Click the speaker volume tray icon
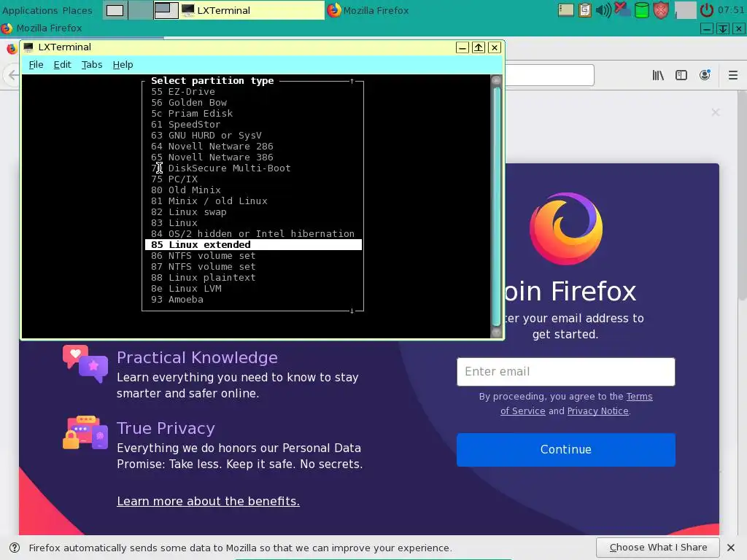 click(603, 10)
